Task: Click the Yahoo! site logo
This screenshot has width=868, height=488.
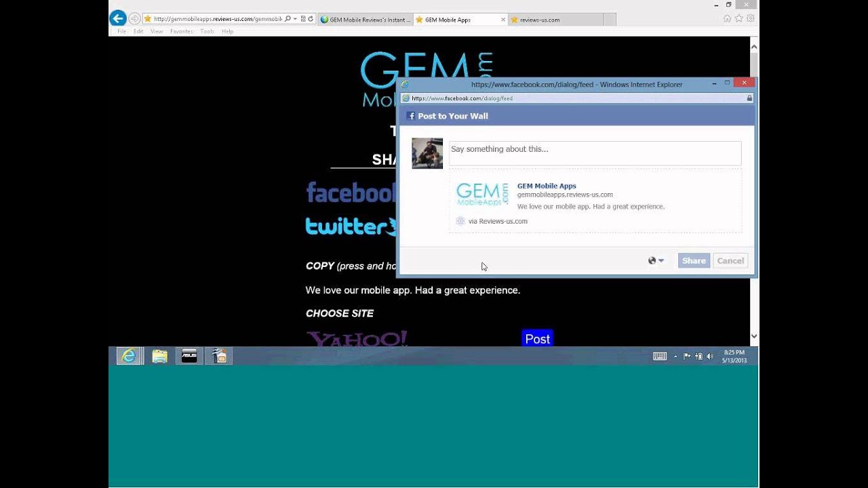Action: [x=357, y=339]
